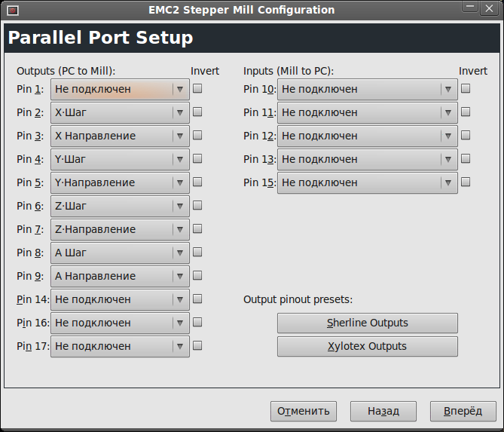
Task: Tick Invert checkbox for Pin 15
Action: click(466, 182)
